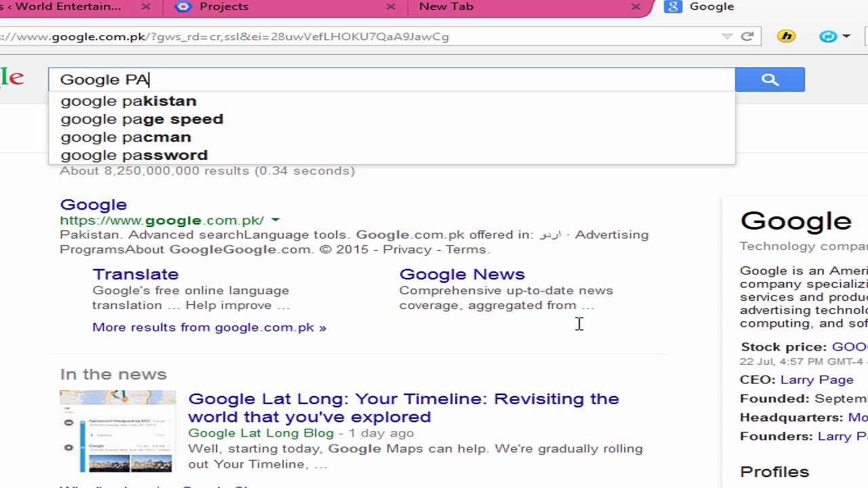Click the Stock price ticker link
The image size is (868, 488).
point(850,347)
